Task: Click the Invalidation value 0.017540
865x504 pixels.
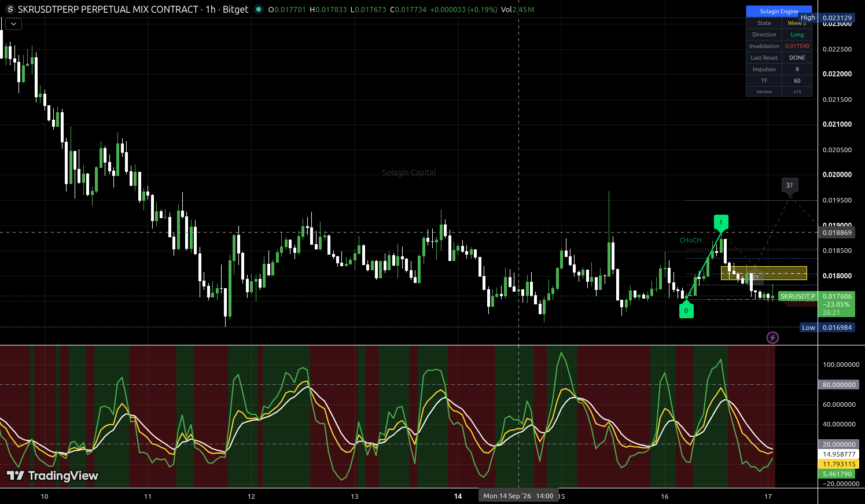Action: (797, 46)
